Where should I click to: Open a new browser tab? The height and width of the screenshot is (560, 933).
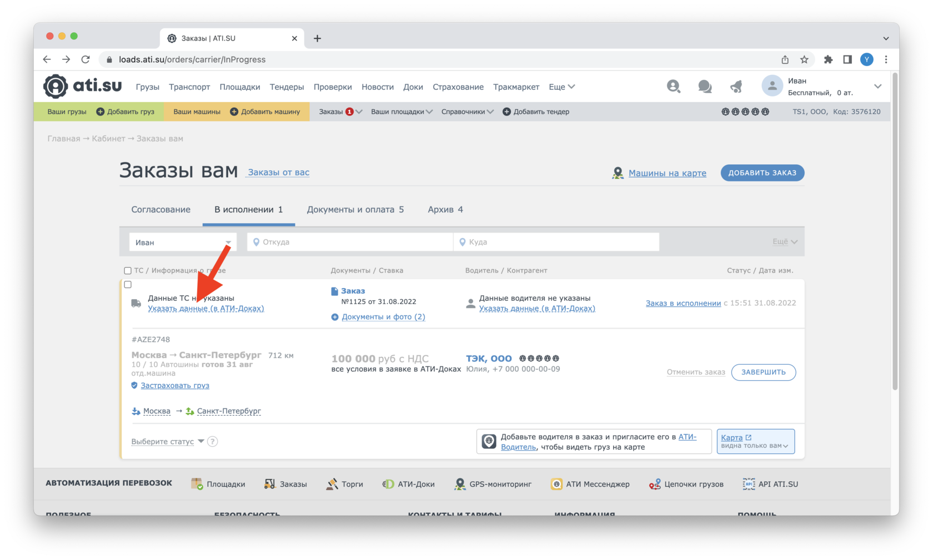click(317, 38)
